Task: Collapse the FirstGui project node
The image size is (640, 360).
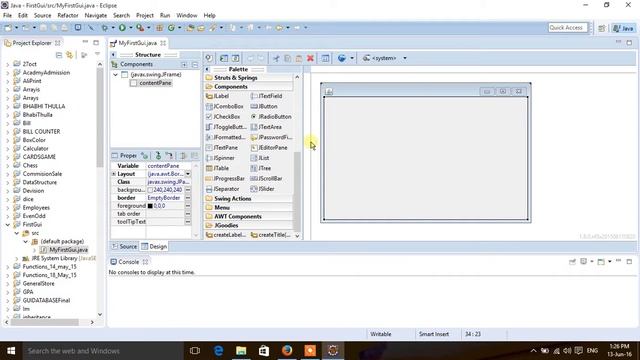Action: coord(8,224)
